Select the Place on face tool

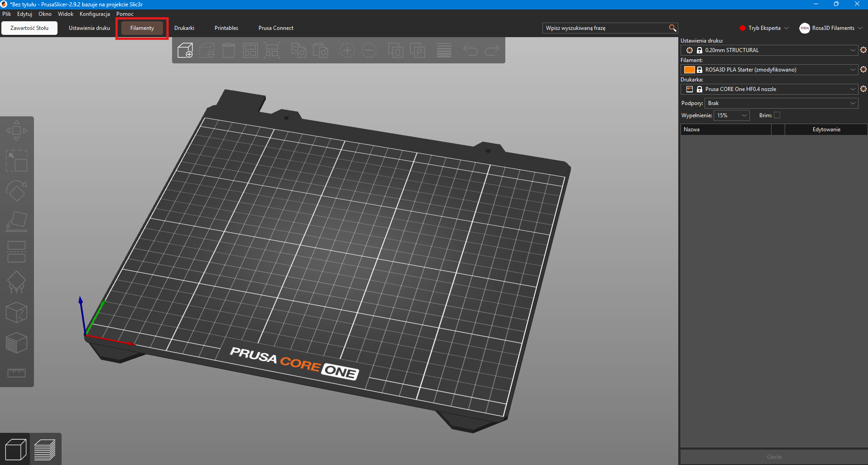pyautogui.click(x=16, y=221)
